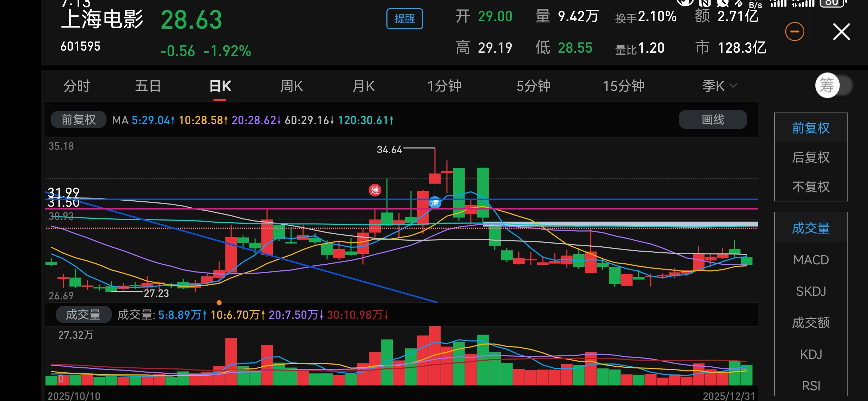Close the chart with the X icon

841,32
